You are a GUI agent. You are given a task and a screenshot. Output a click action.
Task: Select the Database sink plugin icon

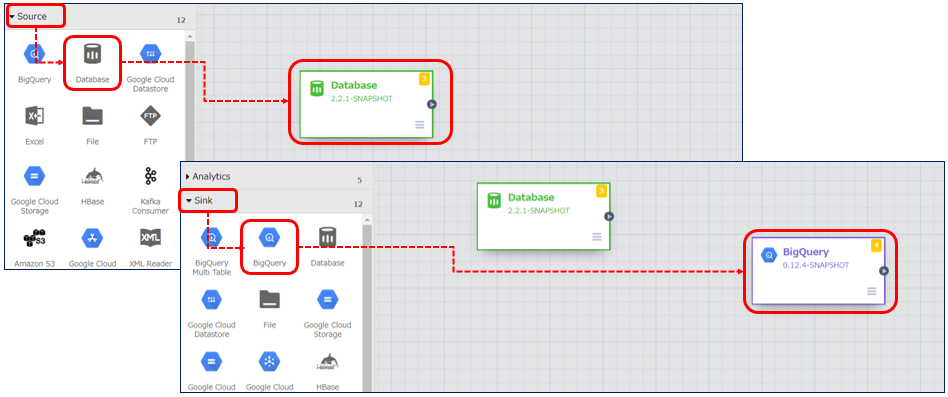tap(327, 237)
